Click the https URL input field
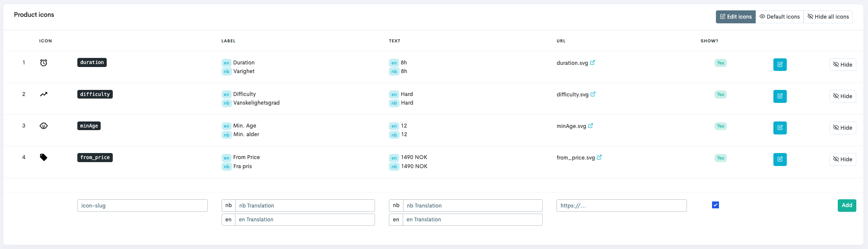Image resolution: width=868 pixels, height=249 pixels. point(621,205)
